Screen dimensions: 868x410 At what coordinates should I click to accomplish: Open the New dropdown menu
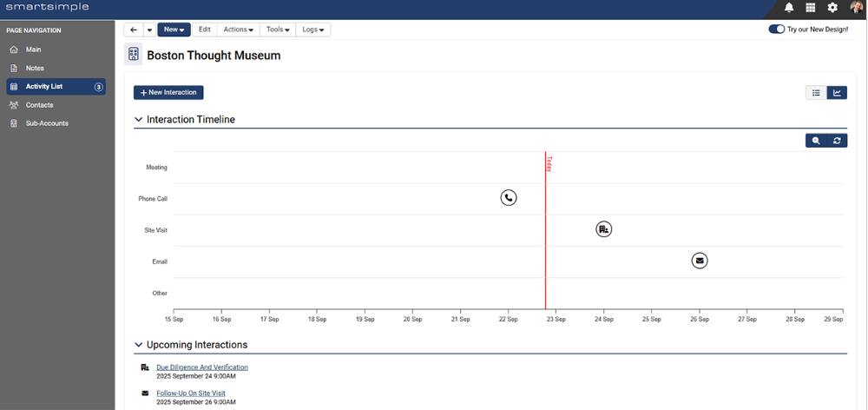pyautogui.click(x=174, y=30)
